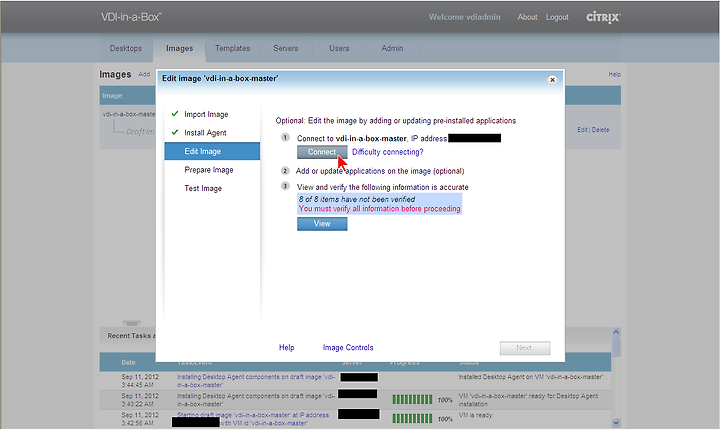720x430 pixels.
Task: Click the VDI-in-a-Box logo
Action: [131, 17]
